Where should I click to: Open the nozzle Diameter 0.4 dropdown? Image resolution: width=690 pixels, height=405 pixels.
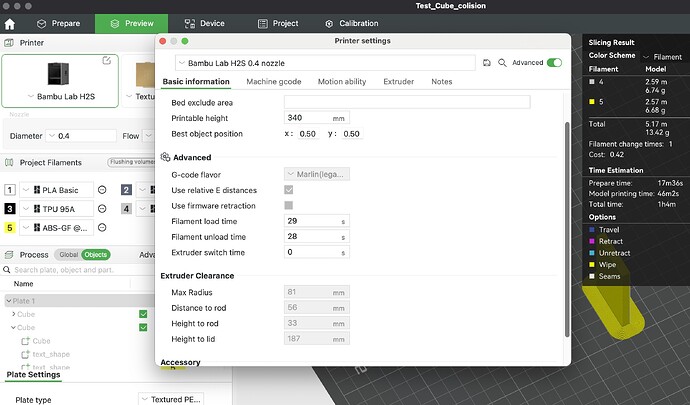pos(81,136)
